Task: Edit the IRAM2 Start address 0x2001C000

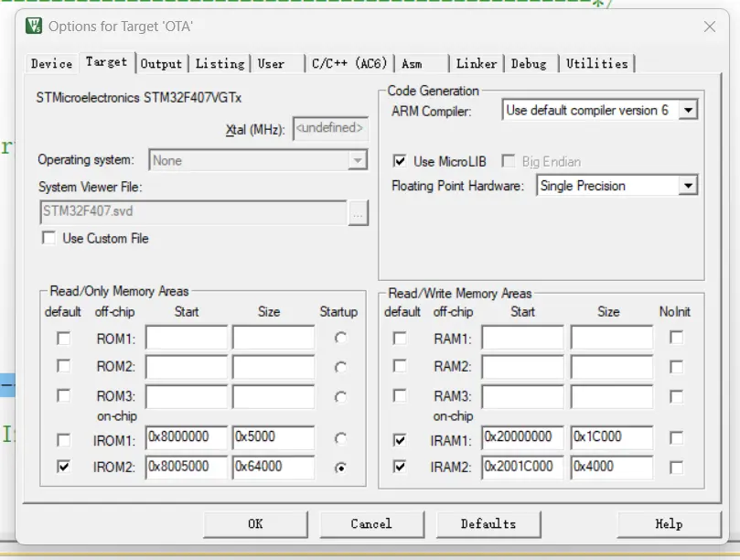Action: coord(523,467)
